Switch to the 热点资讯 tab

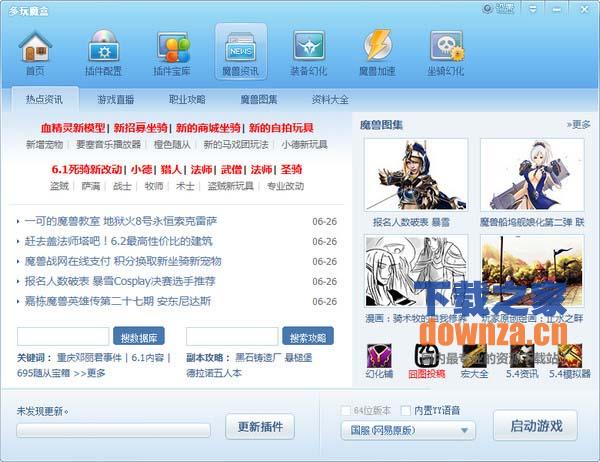pyautogui.click(x=45, y=100)
